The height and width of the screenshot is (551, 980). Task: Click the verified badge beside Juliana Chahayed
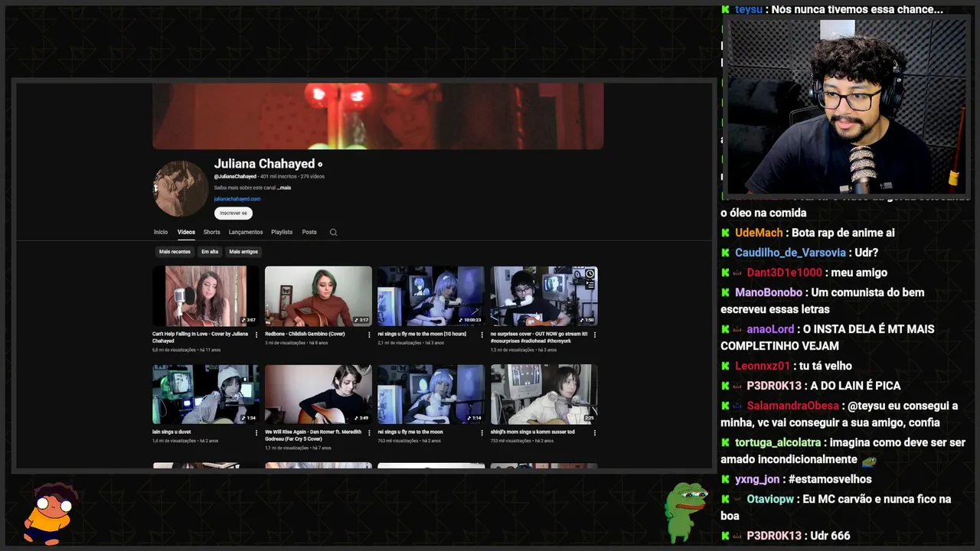click(320, 165)
